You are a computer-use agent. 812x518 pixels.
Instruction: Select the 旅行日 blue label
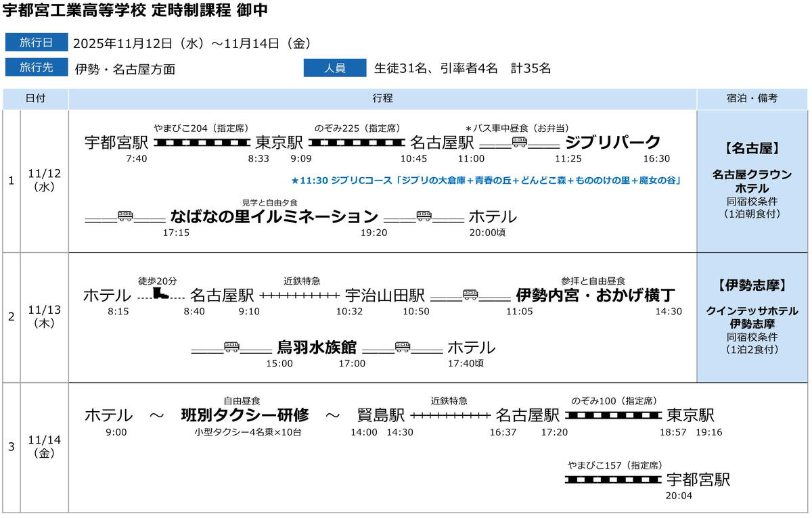pos(37,43)
